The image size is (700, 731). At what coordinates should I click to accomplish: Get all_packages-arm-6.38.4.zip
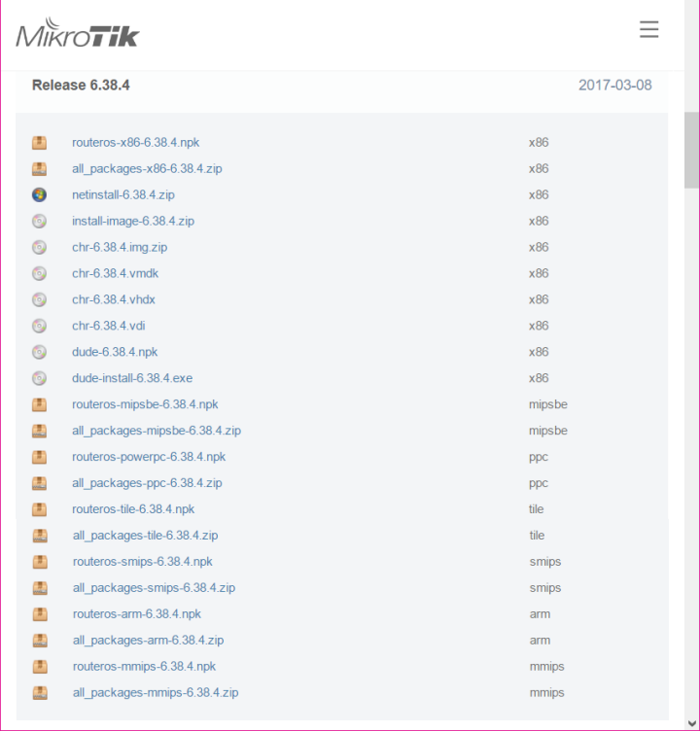point(149,640)
